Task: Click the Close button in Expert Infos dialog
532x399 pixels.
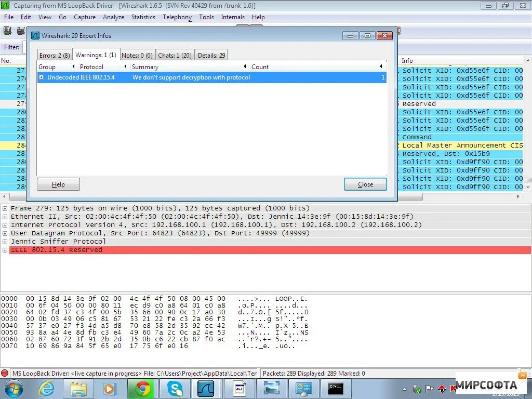Action: tap(365, 184)
